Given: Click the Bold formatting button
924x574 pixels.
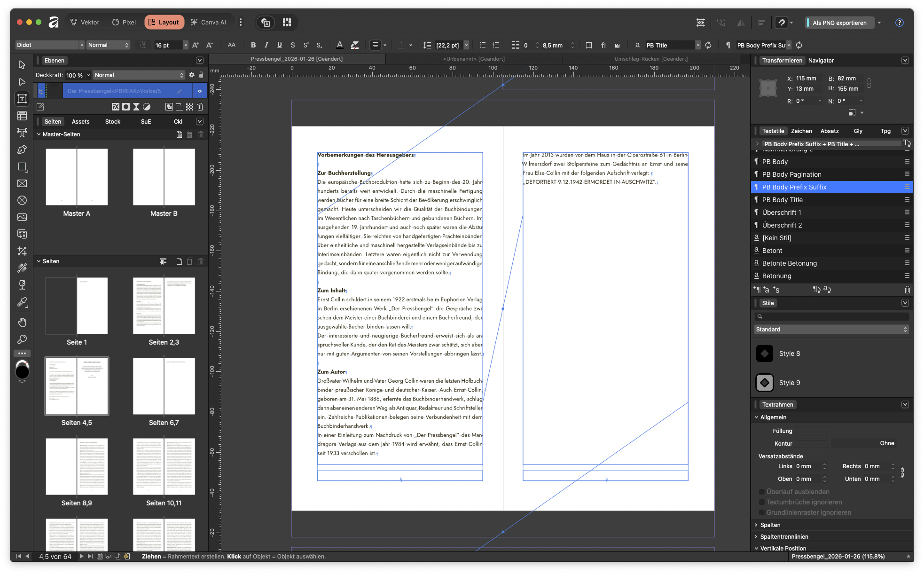Looking at the screenshot, I should click(x=253, y=45).
